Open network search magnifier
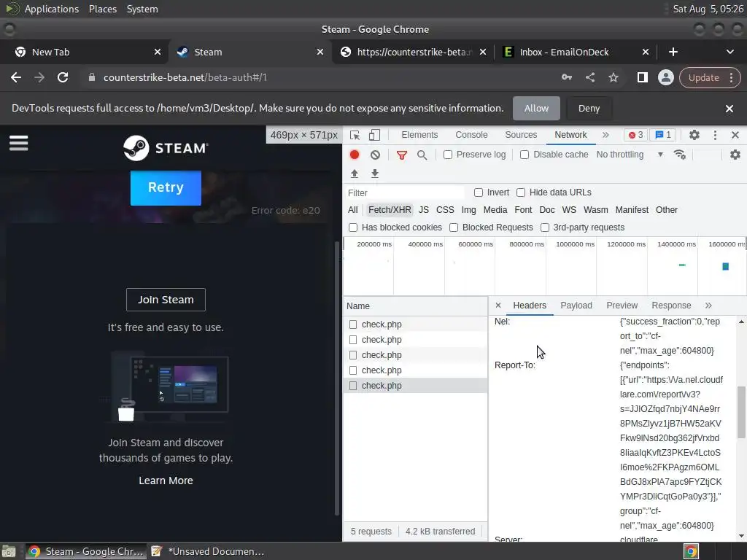The image size is (747, 560). [422, 155]
